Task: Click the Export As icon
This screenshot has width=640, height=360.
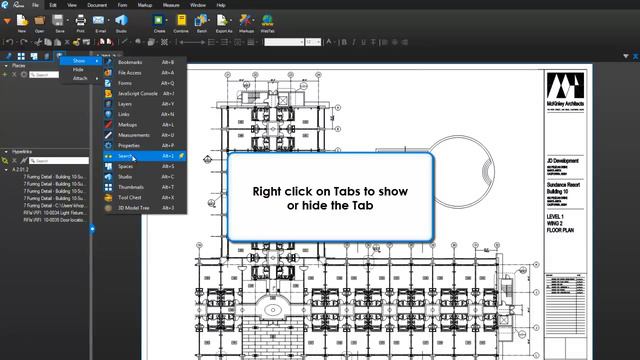Action: [222, 20]
